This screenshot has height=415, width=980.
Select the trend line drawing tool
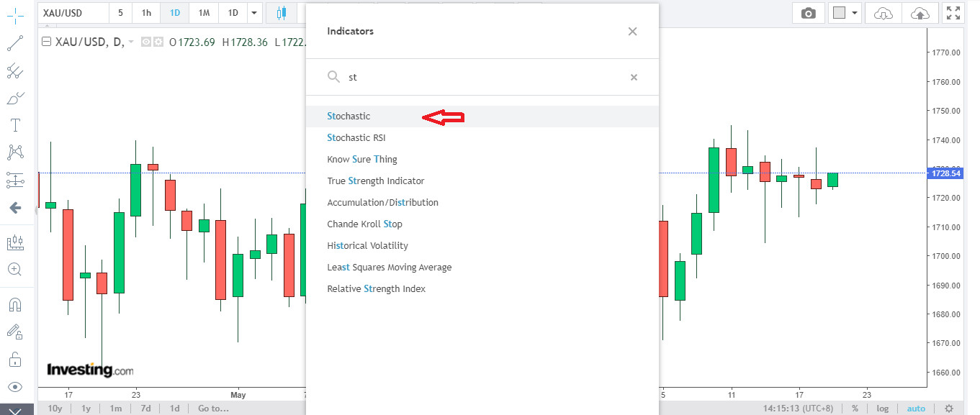(15, 43)
